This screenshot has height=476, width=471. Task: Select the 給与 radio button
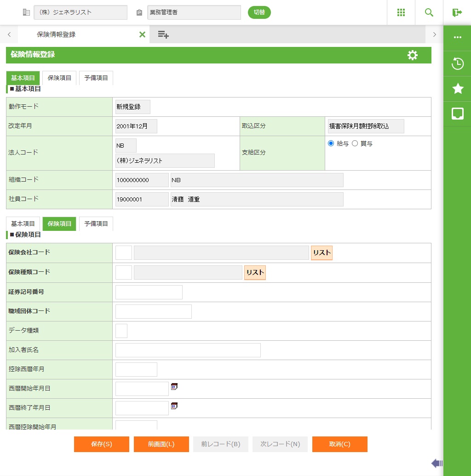point(331,143)
